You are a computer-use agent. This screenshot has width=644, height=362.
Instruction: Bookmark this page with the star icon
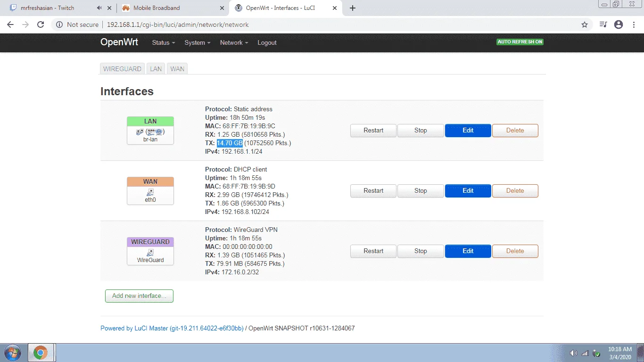coord(585,25)
